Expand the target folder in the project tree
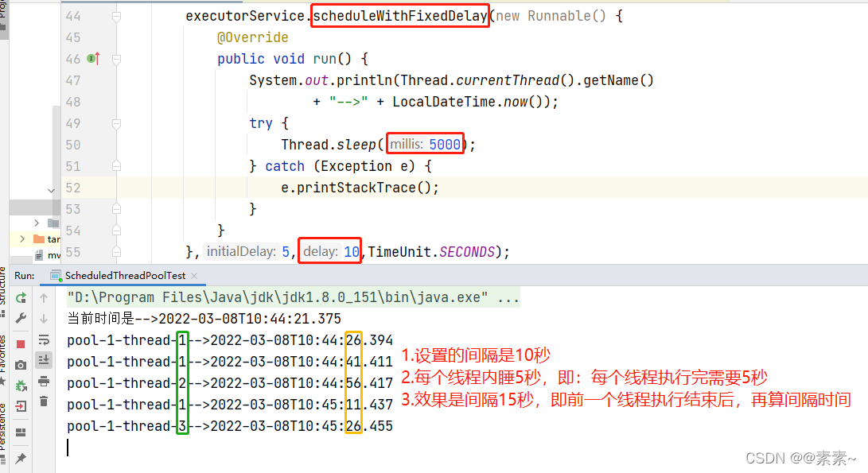Viewport: 868px width, 473px height. [x=22, y=239]
